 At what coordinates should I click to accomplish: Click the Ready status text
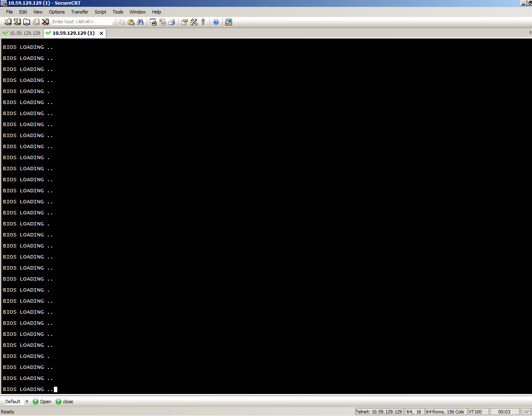click(8, 412)
